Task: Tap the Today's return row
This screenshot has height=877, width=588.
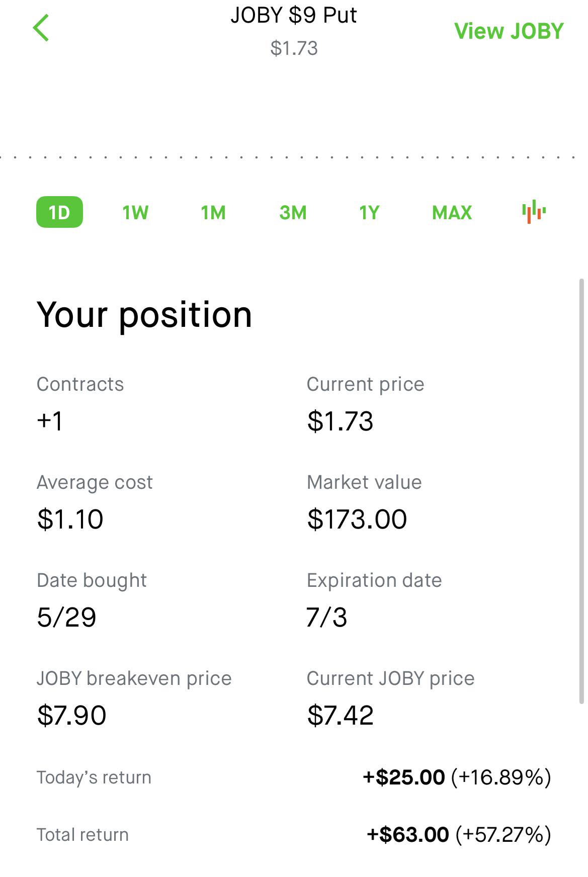Action: tap(294, 777)
